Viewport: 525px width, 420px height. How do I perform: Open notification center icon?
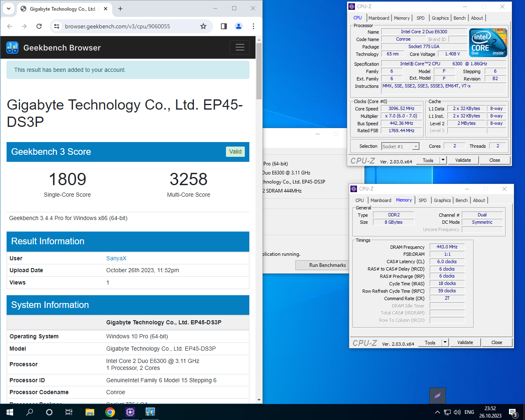[x=513, y=412]
